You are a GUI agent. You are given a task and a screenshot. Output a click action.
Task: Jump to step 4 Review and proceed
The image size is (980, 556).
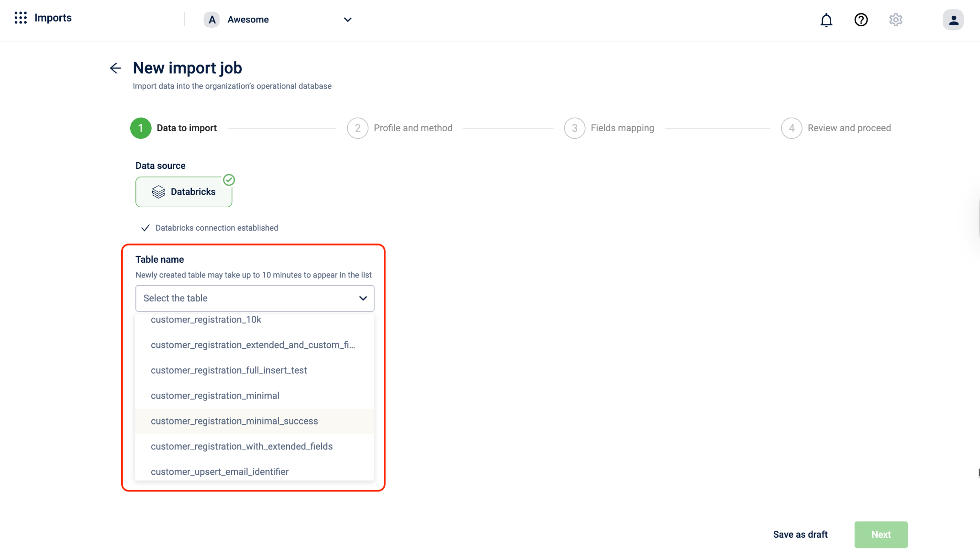[x=836, y=128]
